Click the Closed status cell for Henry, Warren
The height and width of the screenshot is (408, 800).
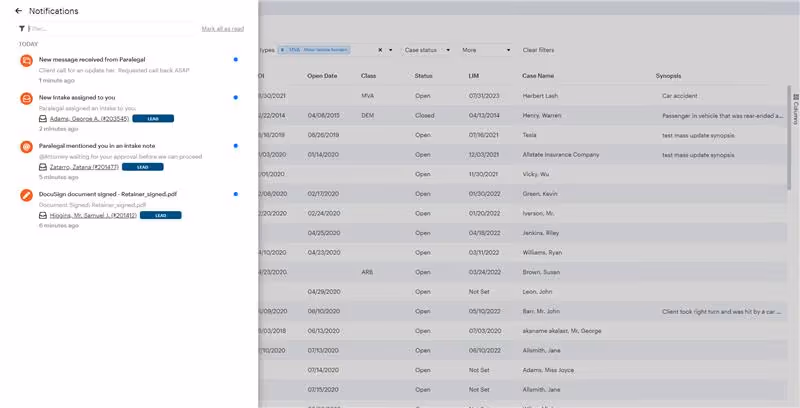(424, 116)
